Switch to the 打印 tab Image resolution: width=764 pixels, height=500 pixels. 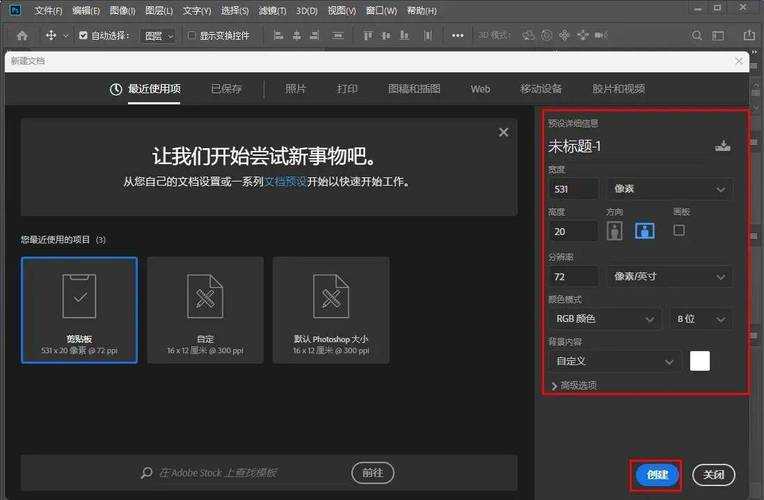[x=347, y=89]
